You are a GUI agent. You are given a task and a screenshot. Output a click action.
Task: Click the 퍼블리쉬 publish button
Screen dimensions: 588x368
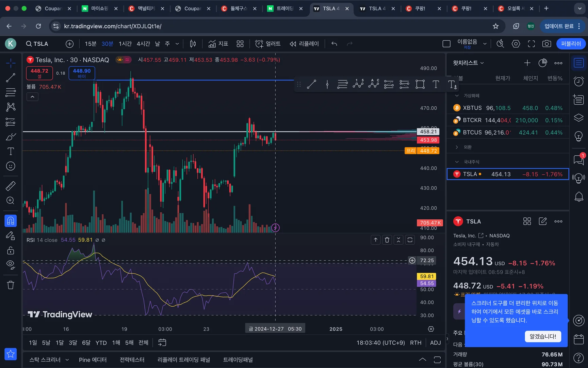[x=571, y=44]
